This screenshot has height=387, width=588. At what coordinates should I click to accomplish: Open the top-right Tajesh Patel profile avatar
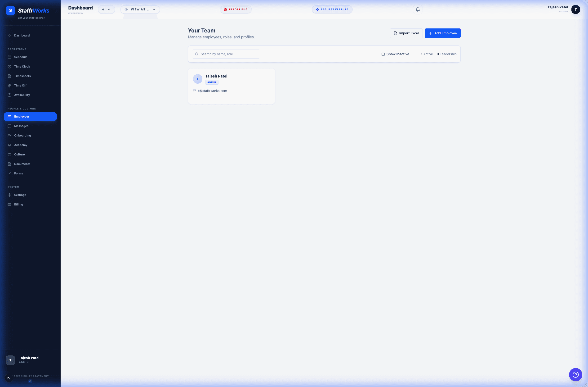tap(575, 9)
